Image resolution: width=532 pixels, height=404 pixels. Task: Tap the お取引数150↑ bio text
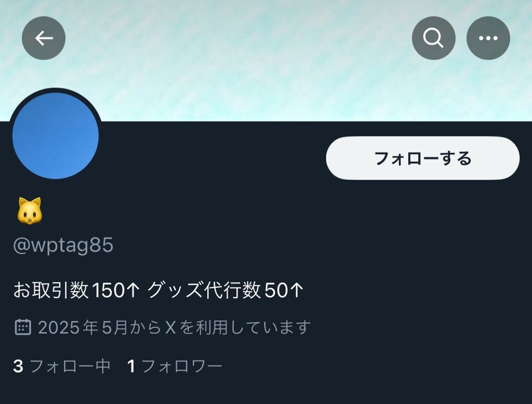coord(77,290)
